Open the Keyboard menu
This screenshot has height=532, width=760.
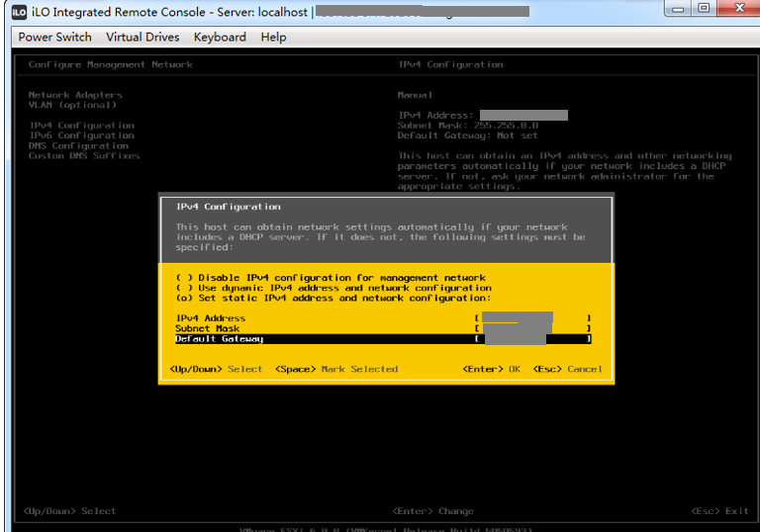tap(220, 37)
